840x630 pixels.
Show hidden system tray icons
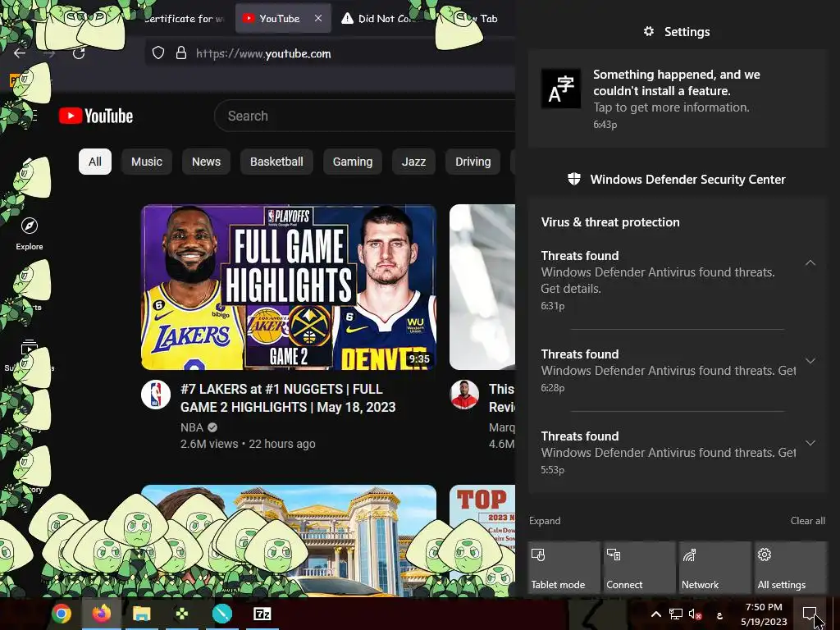(x=655, y=614)
